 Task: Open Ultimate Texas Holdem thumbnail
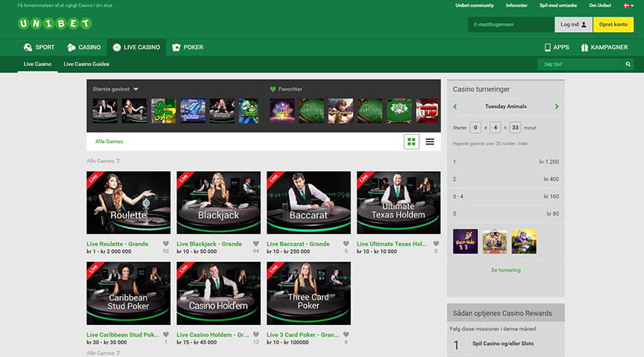coord(398,203)
